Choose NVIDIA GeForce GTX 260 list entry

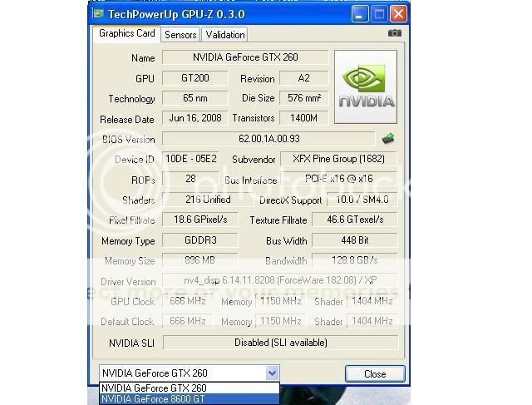pos(190,388)
